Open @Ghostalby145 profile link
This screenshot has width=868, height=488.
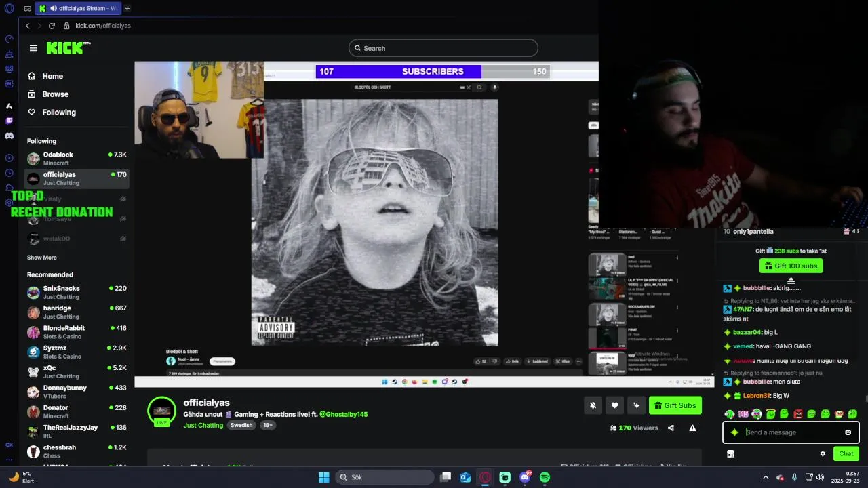click(343, 414)
